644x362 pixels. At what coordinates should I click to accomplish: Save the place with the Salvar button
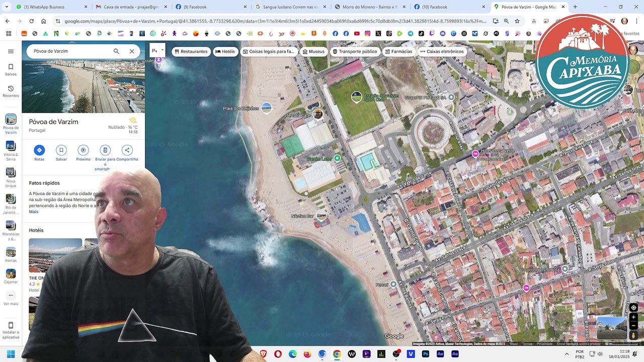(61, 153)
